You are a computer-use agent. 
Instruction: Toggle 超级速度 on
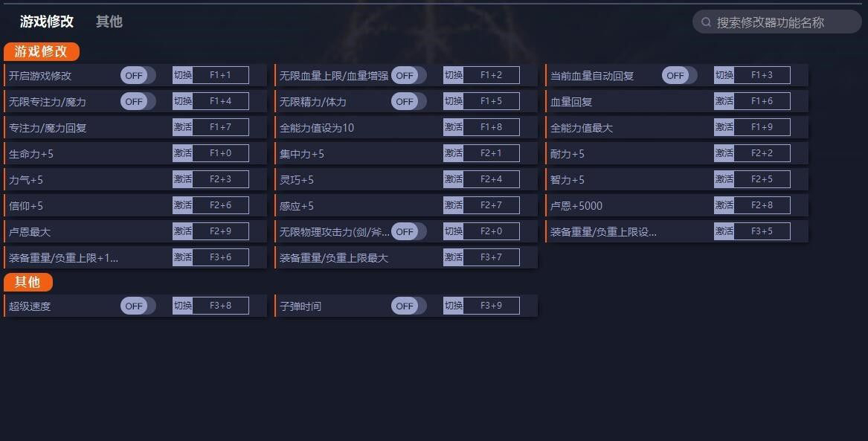(x=138, y=306)
